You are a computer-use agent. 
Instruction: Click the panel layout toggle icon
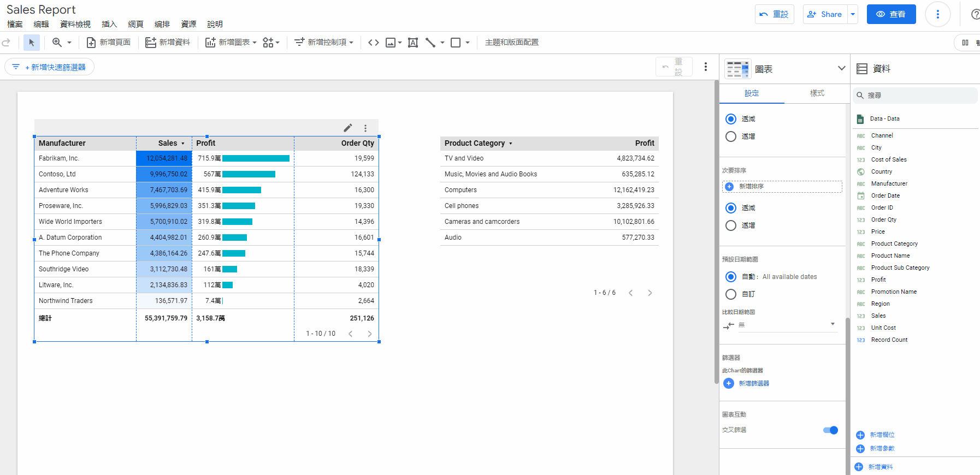pyautogui.click(x=965, y=43)
